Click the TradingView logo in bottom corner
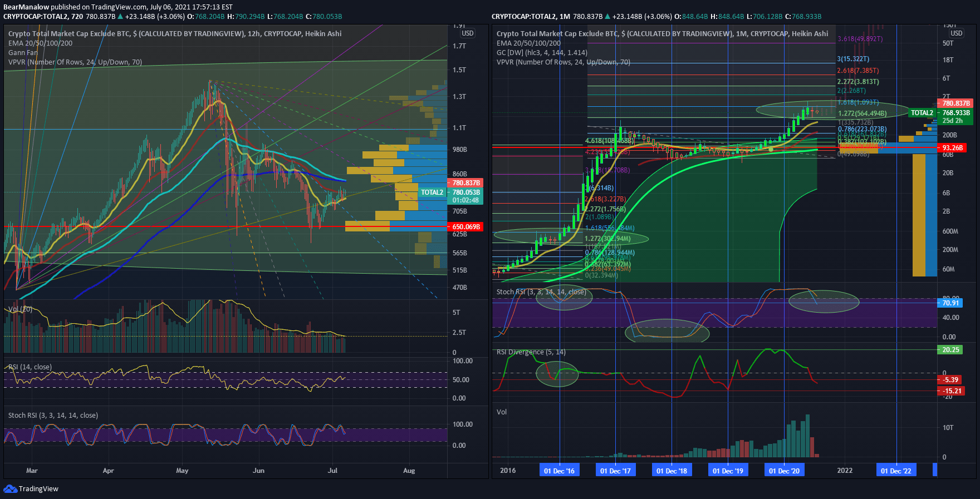This screenshot has width=980, height=499. (x=31, y=489)
